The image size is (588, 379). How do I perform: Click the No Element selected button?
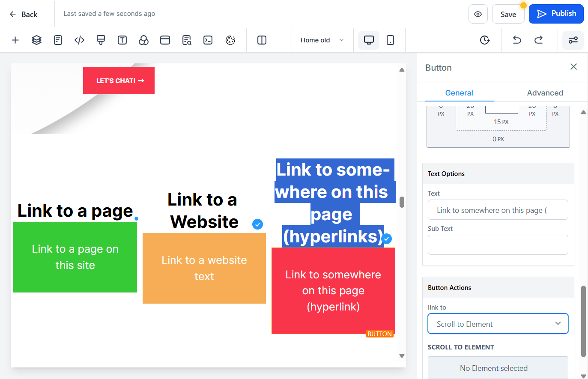[x=498, y=368]
